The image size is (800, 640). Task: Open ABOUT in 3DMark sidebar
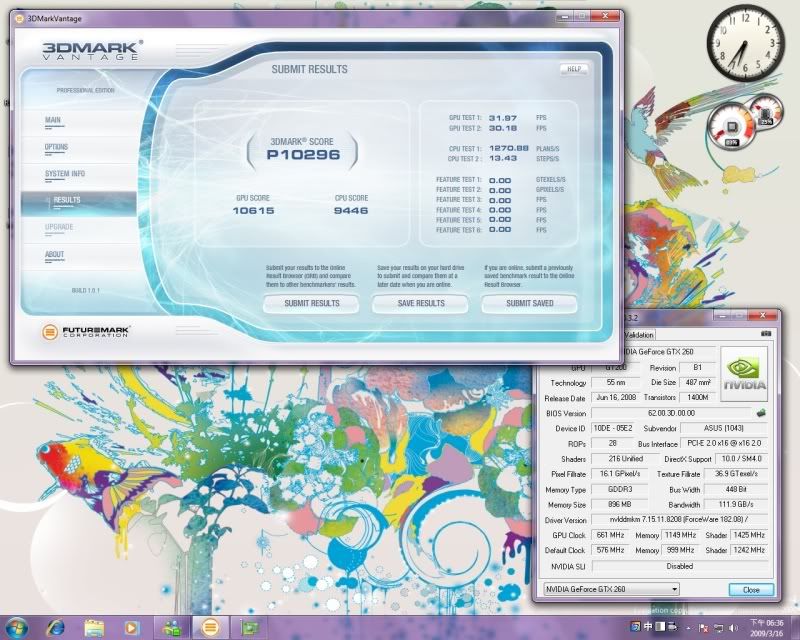tap(54, 255)
